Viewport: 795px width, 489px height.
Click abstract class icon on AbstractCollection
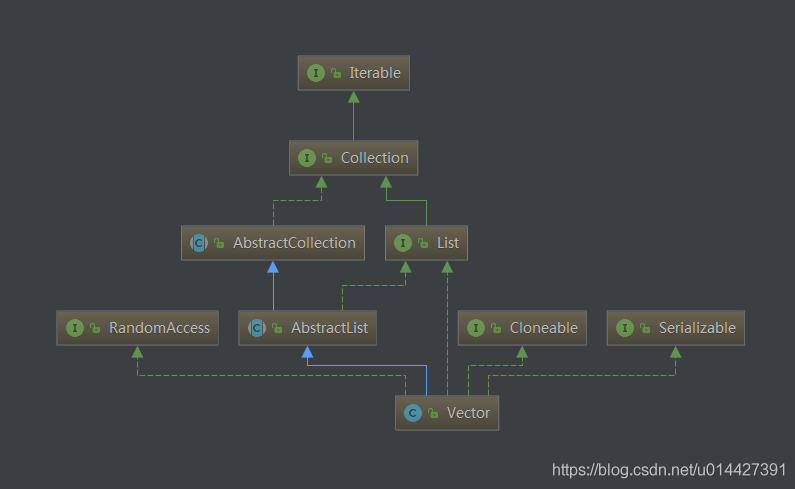(x=199, y=243)
